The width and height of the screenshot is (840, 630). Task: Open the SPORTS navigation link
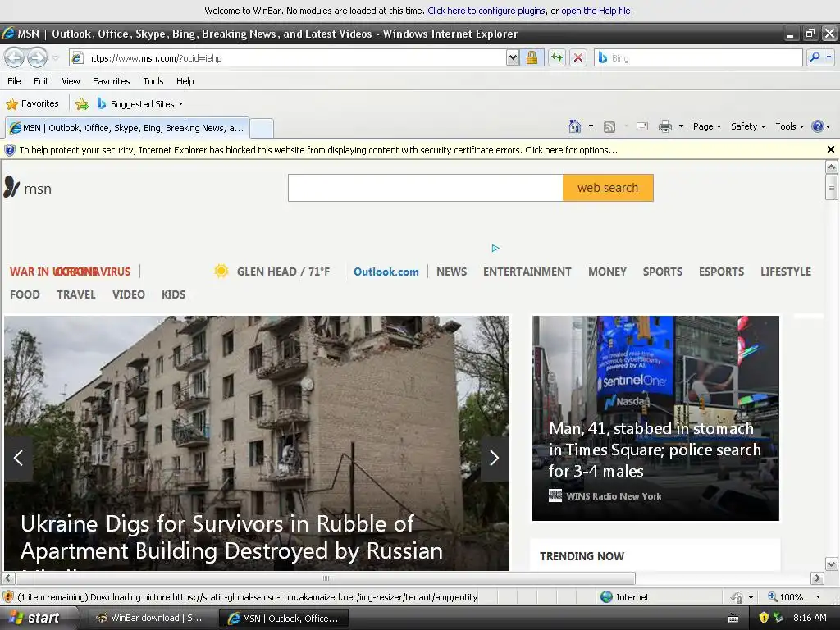(x=663, y=272)
